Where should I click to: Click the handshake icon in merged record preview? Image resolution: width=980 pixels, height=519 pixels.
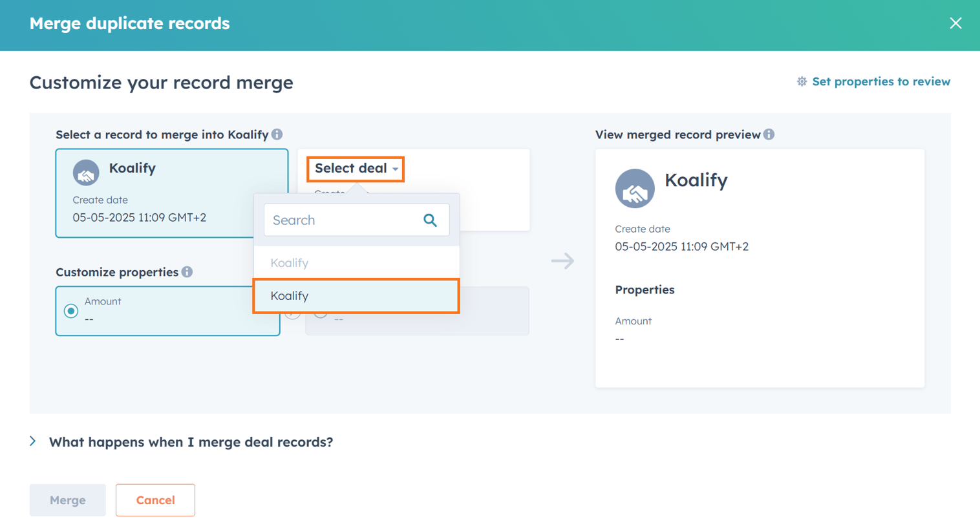coord(635,188)
